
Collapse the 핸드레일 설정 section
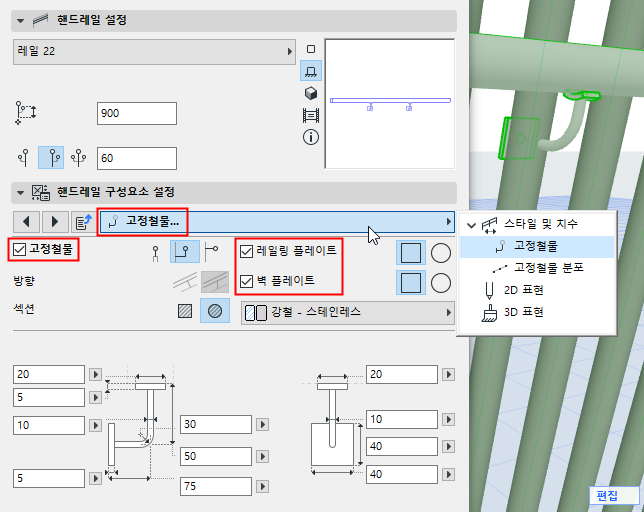(x=20, y=21)
